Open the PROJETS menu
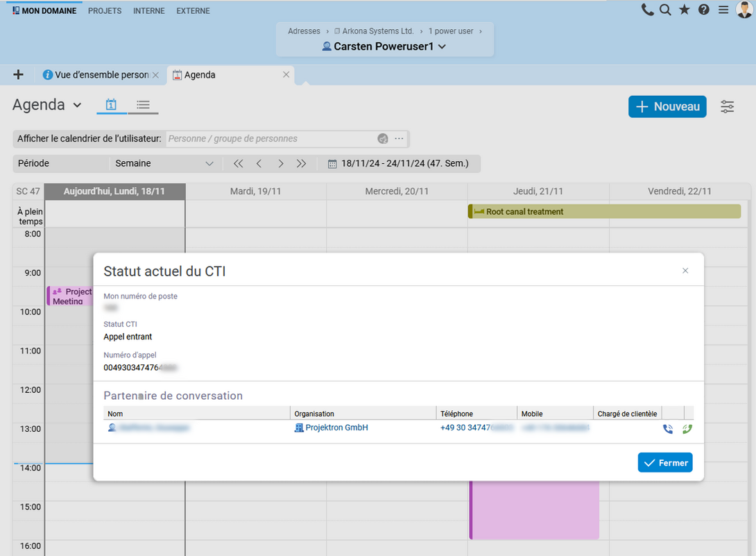Screen dimensions: 756x556 point(105,11)
